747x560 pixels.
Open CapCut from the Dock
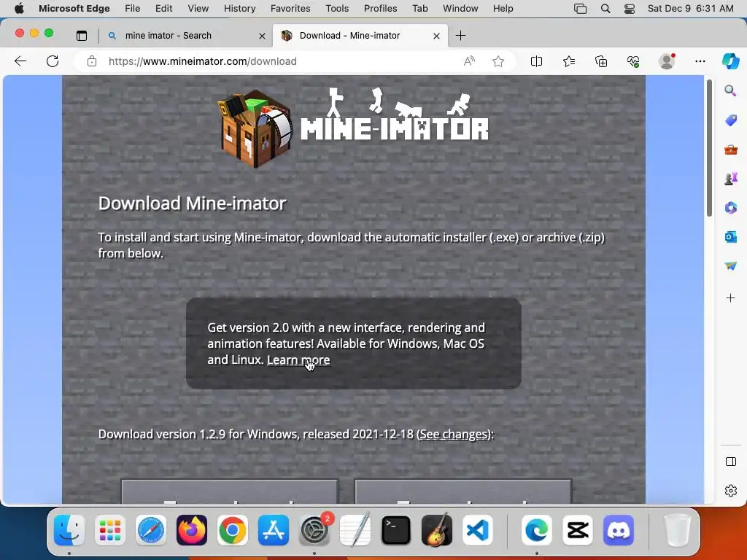tap(578, 530)
